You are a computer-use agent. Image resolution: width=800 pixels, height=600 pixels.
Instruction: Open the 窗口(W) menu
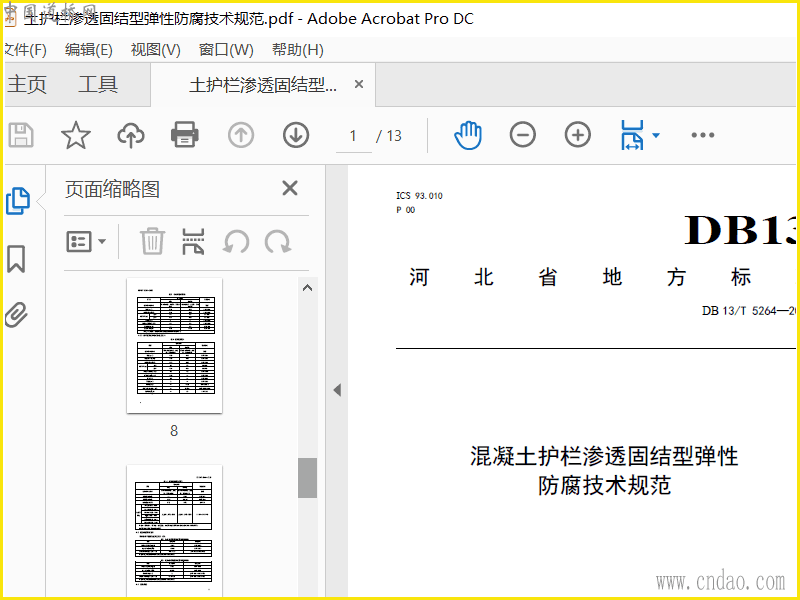click(226, 50)
